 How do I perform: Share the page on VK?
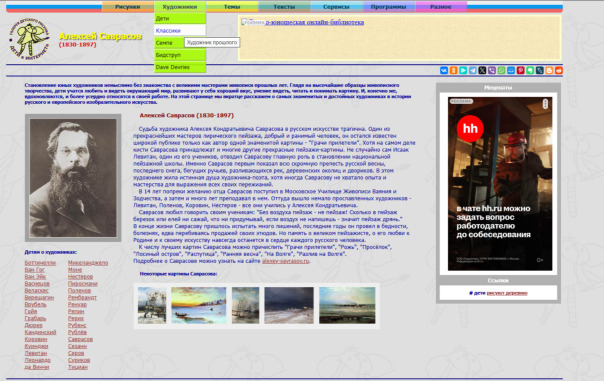(x=444, y=70)
